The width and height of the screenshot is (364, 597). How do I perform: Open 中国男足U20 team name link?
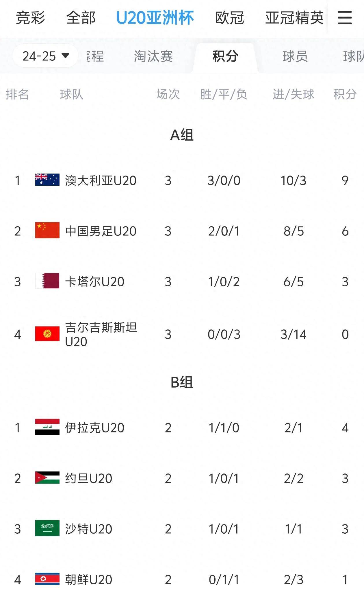pos(101,231)
